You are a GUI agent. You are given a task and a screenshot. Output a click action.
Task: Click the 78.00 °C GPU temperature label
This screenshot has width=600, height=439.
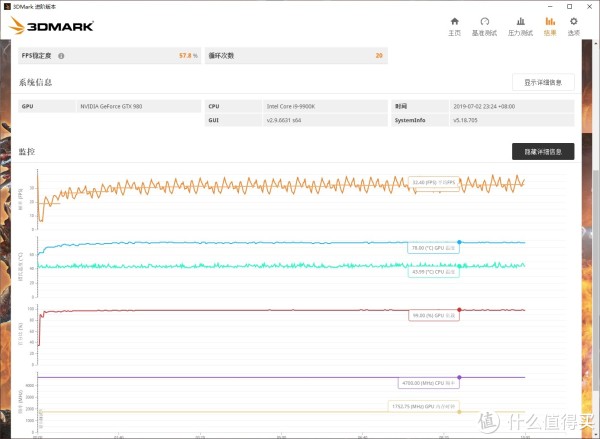click(x=433, y=248)
